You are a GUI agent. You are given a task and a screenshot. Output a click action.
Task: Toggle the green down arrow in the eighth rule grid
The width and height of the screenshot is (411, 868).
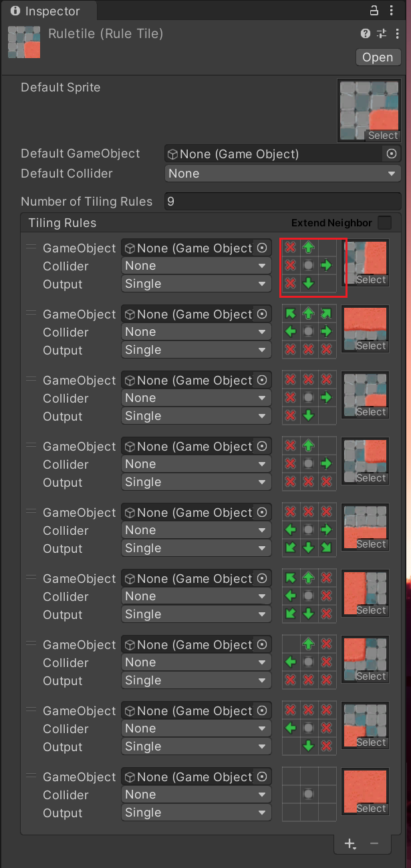point(308,746)
